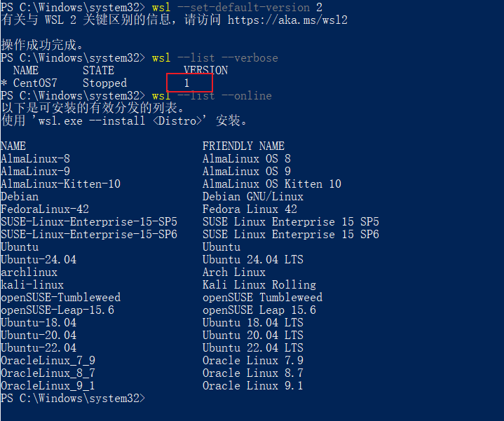This screenshot has height=421, width=504.
Task: Click the STATE column header
Action: (x=98, y=70)
